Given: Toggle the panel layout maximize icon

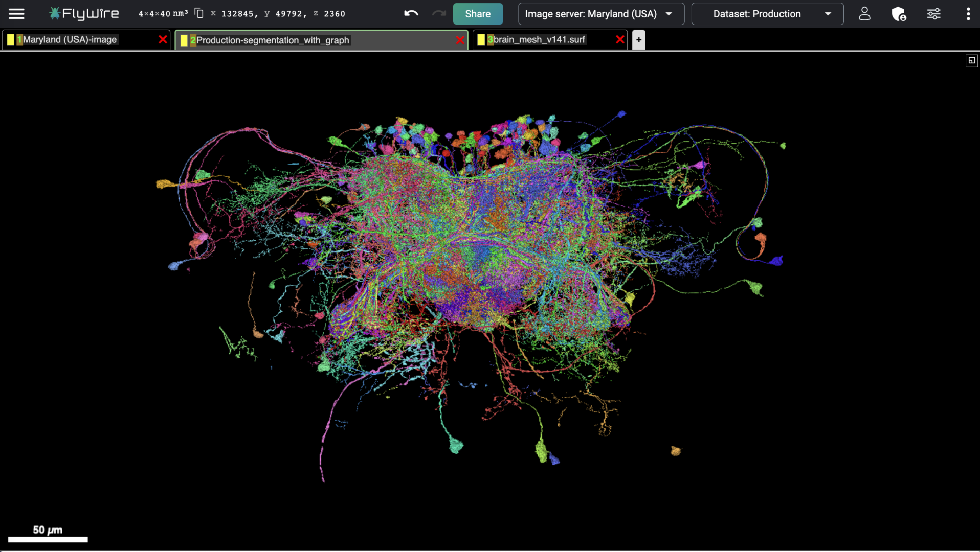Looking at the screenshot, I should (971, 60).
